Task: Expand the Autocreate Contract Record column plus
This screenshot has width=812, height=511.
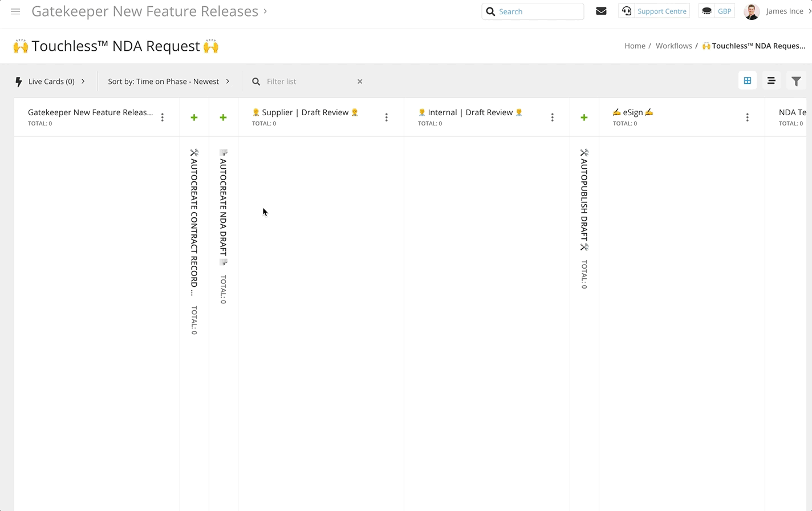Action: (x=194, y=117)
